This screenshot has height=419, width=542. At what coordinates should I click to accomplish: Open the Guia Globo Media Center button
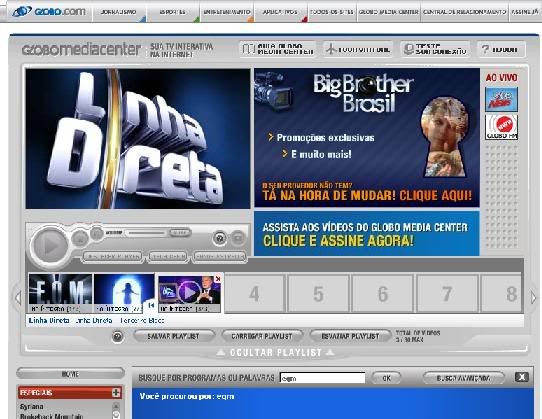(x=278, y=49)
